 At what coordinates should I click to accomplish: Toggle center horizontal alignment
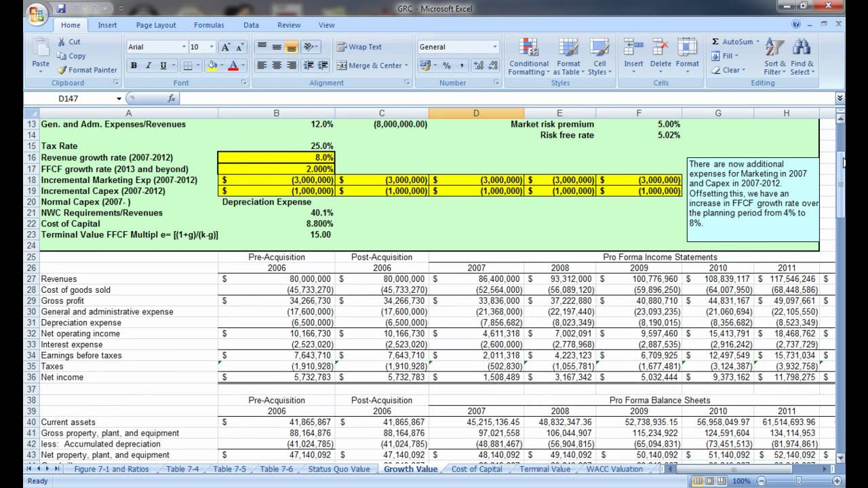[x=277, y=66]
